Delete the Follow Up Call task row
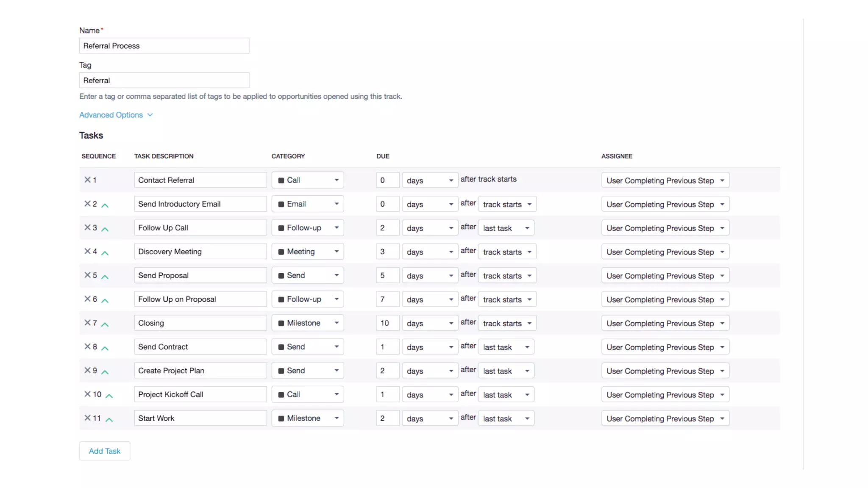Screen dimensions: 868x488 point(87,227)
